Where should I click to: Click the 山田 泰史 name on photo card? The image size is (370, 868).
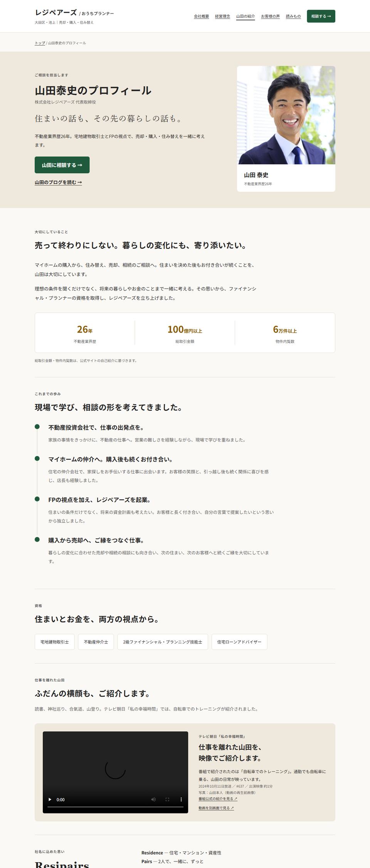256,175
